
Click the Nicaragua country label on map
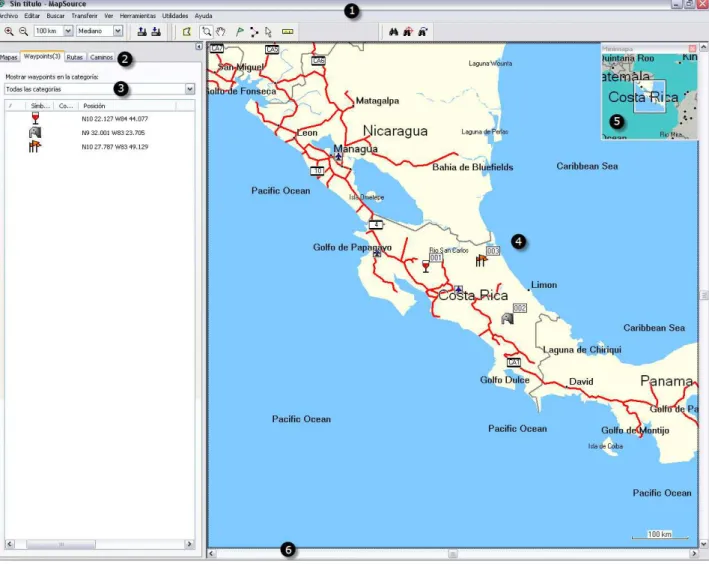pos(395,131)
